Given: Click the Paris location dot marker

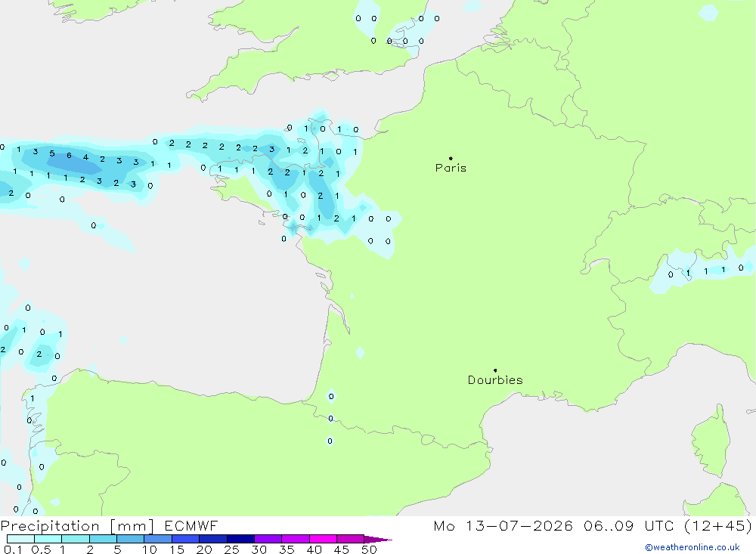Looking at the screenshot, I should tap(451, 158).
